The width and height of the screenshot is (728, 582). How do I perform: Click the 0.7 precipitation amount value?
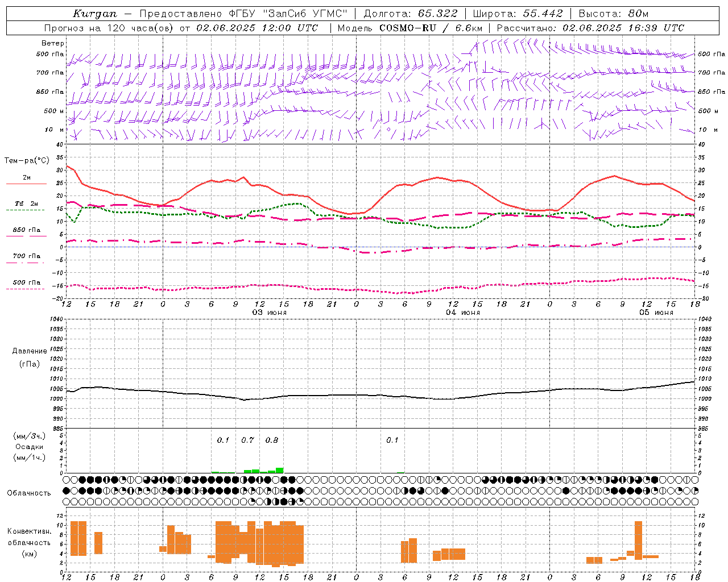click(247, 440)
